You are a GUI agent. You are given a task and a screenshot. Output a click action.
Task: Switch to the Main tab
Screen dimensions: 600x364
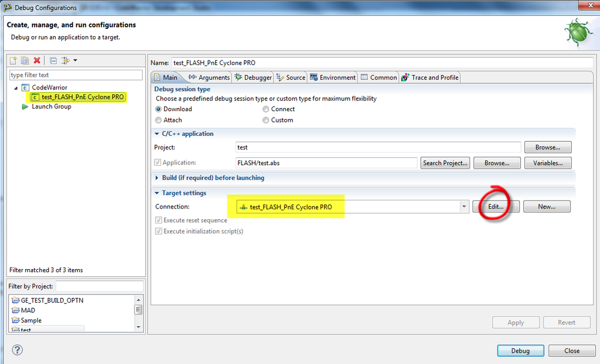pos(166,77)
